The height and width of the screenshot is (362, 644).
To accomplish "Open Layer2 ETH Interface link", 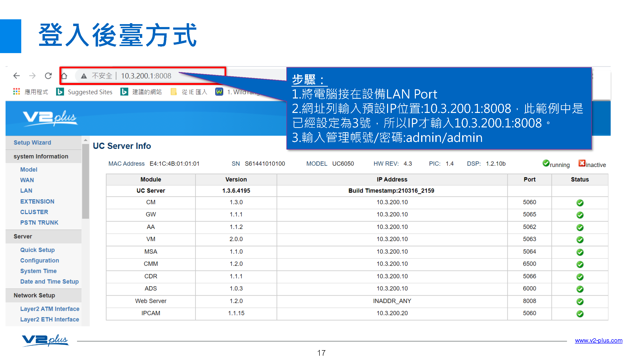I will (x=50, y=319).
